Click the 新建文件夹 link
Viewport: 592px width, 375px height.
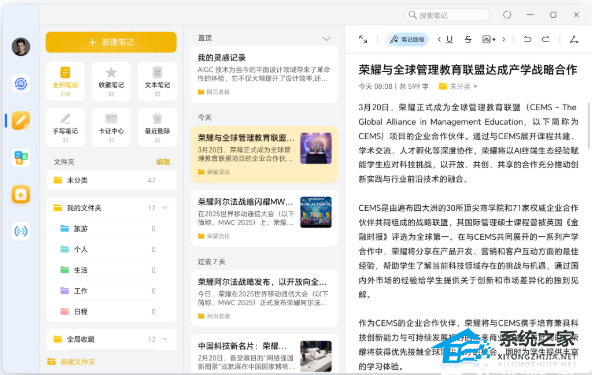78,361
